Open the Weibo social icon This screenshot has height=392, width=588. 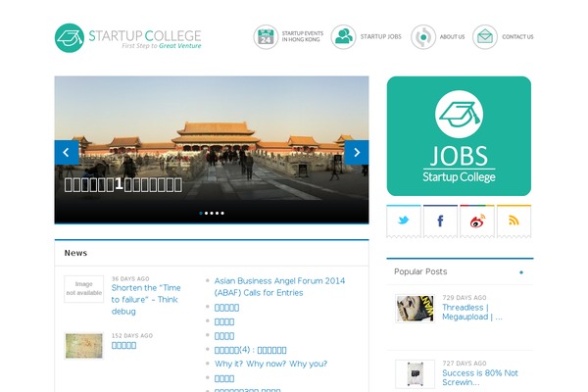click(477, 220)
